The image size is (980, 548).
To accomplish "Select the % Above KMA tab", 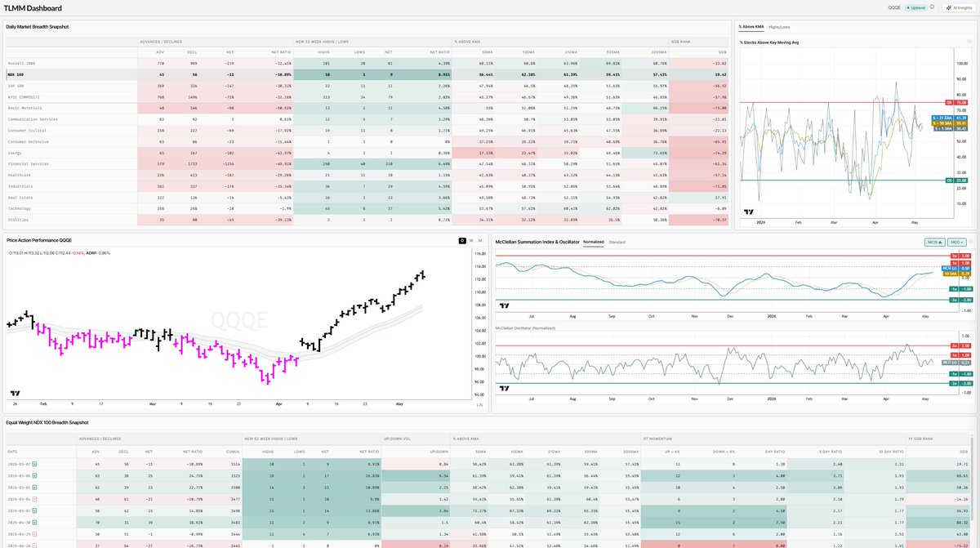I will tap(751, 26).
